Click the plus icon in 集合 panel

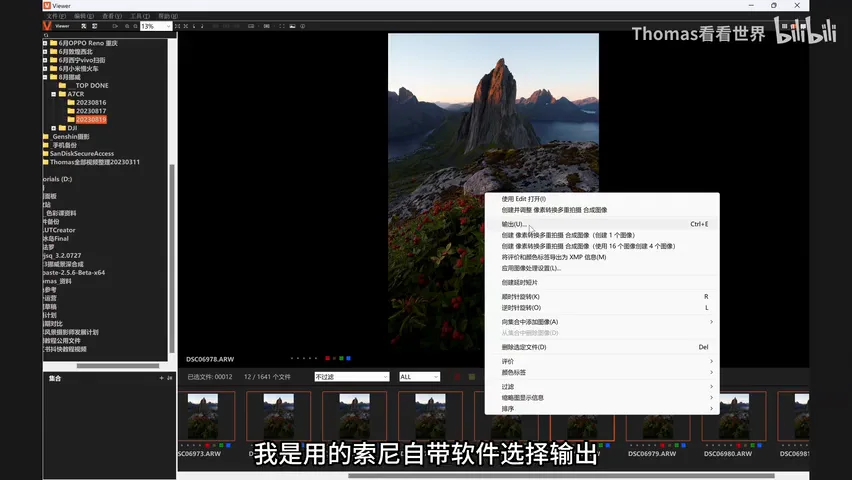tap(161, 378)
